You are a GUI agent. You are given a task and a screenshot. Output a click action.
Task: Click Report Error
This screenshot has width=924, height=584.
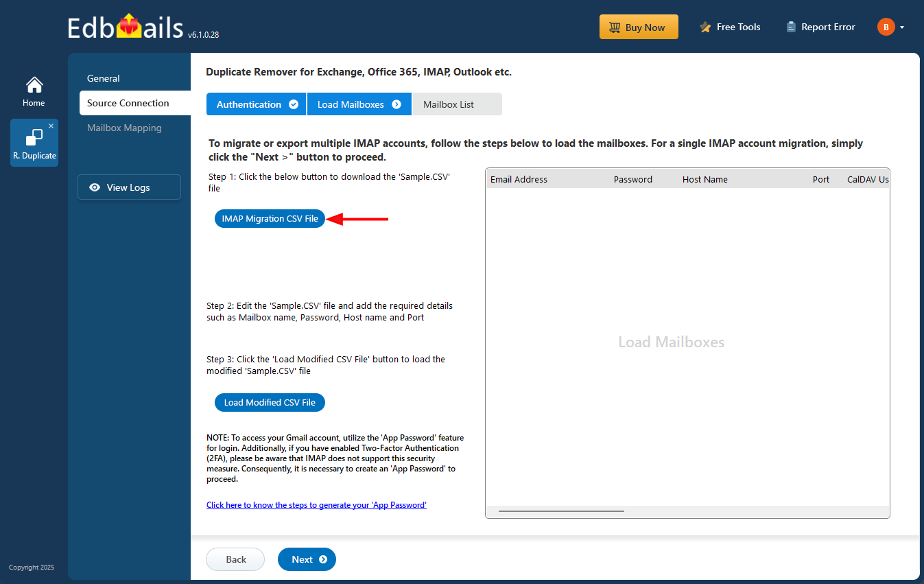coord(820,27)
